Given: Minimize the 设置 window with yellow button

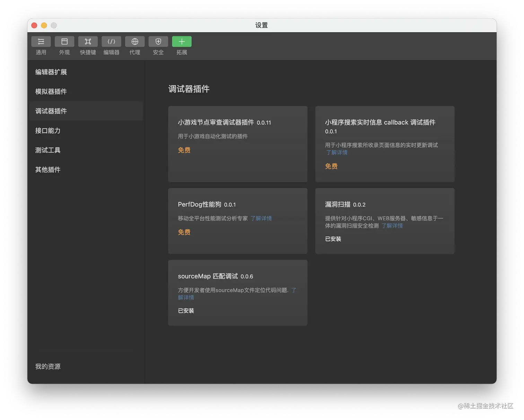Looking at the screenshot, I should coord(44,25).
